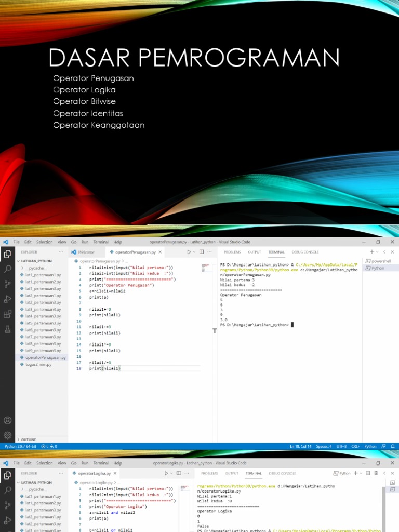Image resolution: width=399 pixels, height=532 pixels.
Task: Close the operatorLogika.py tab
Action: pyautogui.click(x=115, y=473)
